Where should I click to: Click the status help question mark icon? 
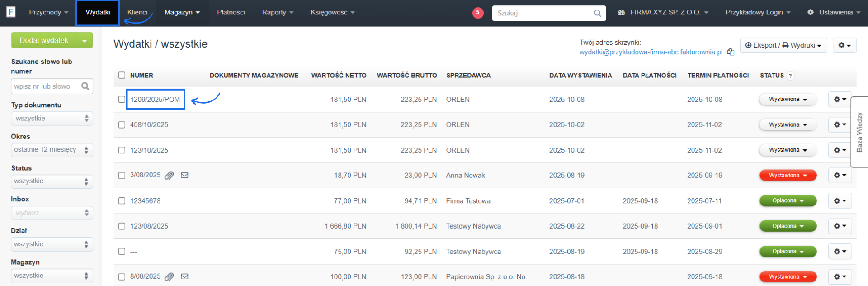790,76
